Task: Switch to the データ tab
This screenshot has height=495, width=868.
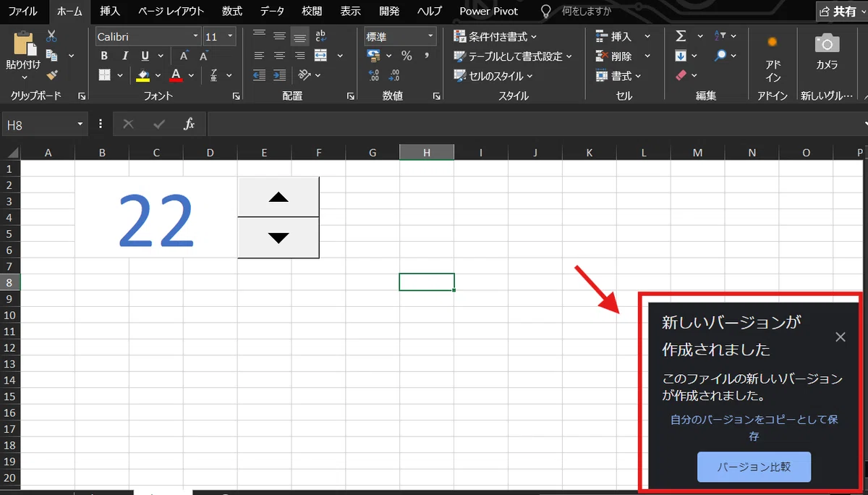Action: (x=273, y=12)
